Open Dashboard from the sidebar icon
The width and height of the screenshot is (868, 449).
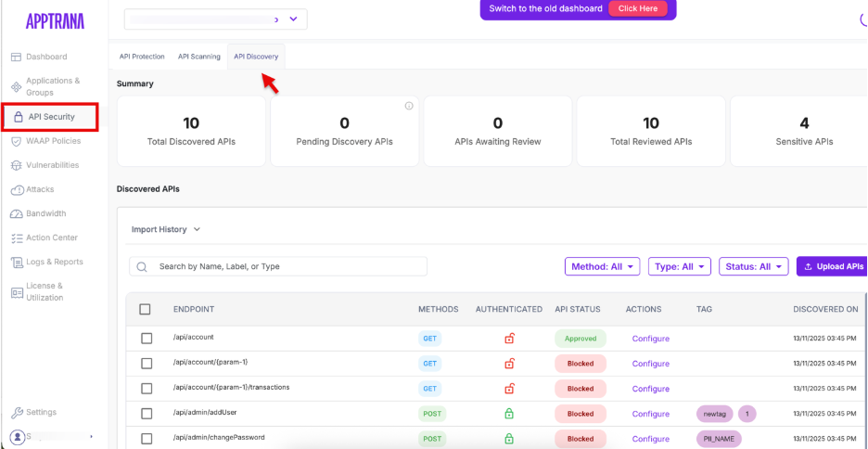point(16,57)
